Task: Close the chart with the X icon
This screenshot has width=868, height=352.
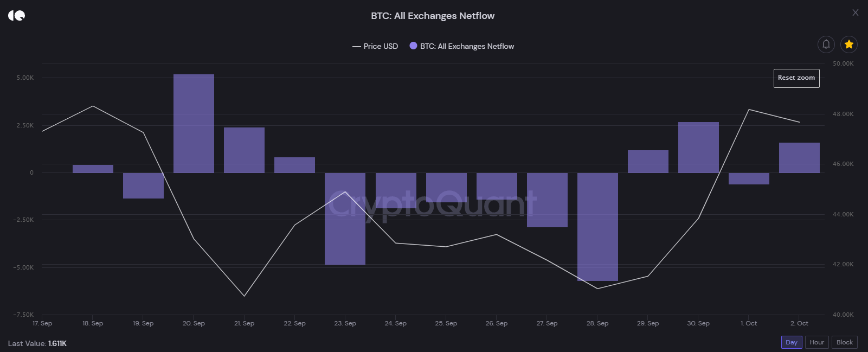Action: click(x=855, y=12)
